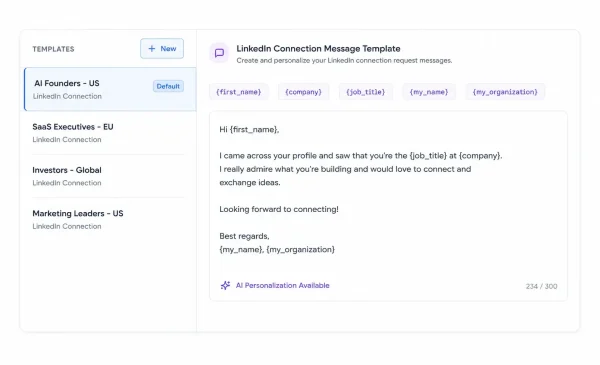Image resolution: width=600 pixels, height=365 pixels.
Task: Click the plus New template button
Action: 162,49
